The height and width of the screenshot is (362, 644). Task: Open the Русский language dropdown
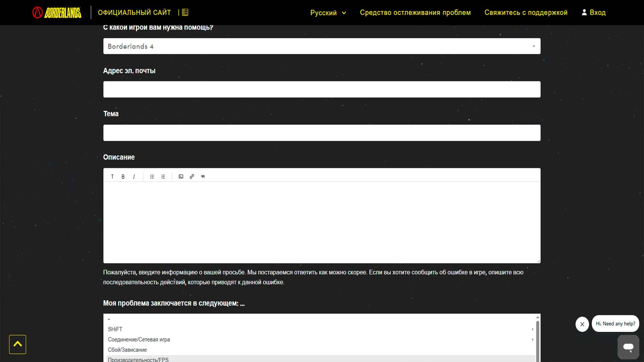click(x=328, y=13)
